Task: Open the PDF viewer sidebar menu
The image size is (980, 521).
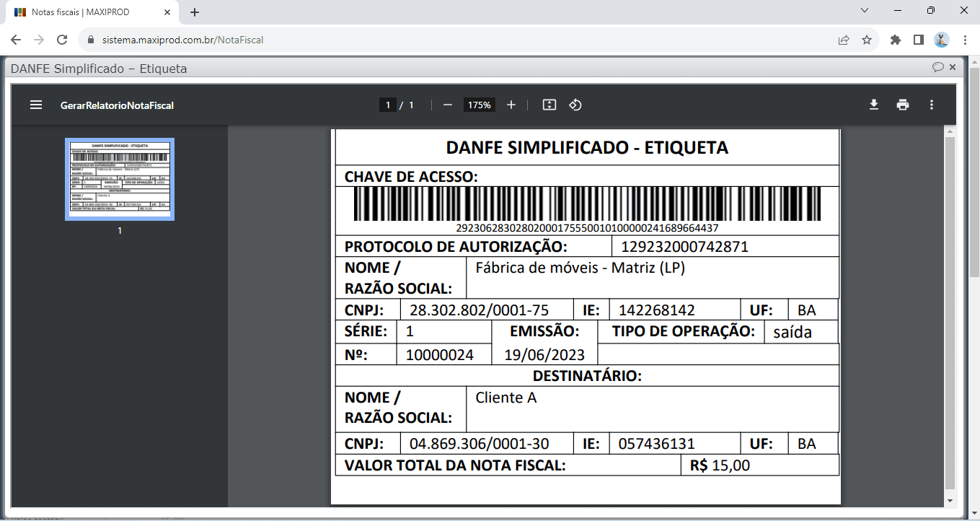Action: pyautogui.click(x=36, y=105)
